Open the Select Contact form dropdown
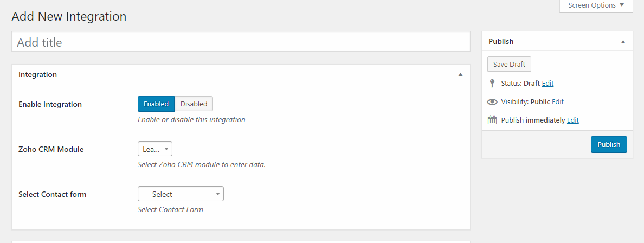Viewport: 644px width, 243px height. pyautogui.click(x=181, y=194)
